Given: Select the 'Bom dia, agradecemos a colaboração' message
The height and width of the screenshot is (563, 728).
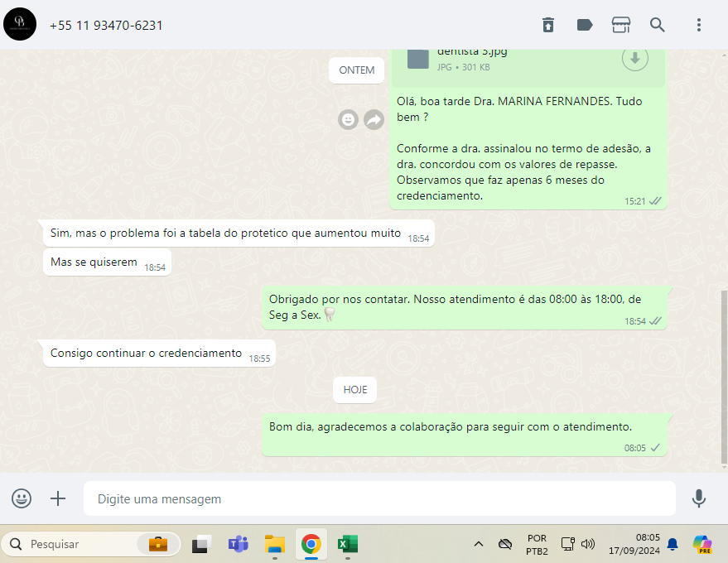Looking at the screenshot, I should [x=465, y=435].
